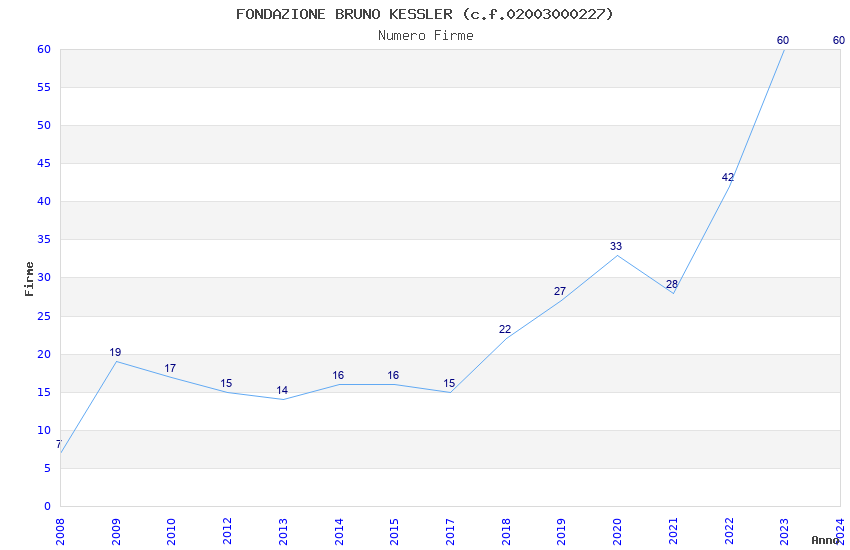The image size is (850, 550).
Task: Click the x-axis year 2008
Action: [x=60, y=531]
